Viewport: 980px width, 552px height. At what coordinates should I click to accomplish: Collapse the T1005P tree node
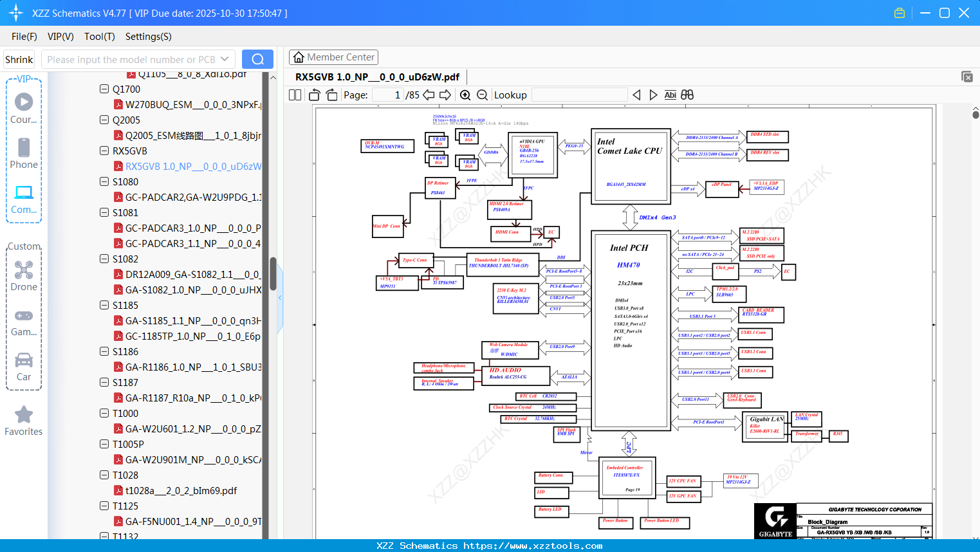coord(104,444)
